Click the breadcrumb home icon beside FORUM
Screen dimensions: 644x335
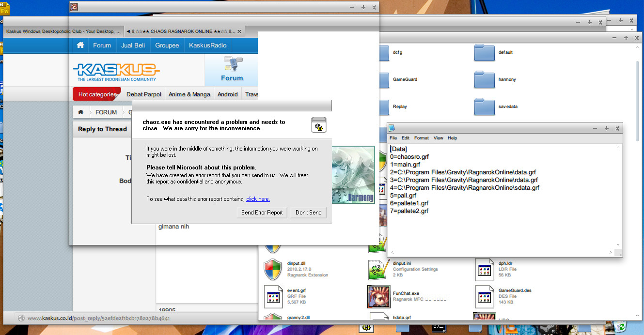(x=81, y=112)
